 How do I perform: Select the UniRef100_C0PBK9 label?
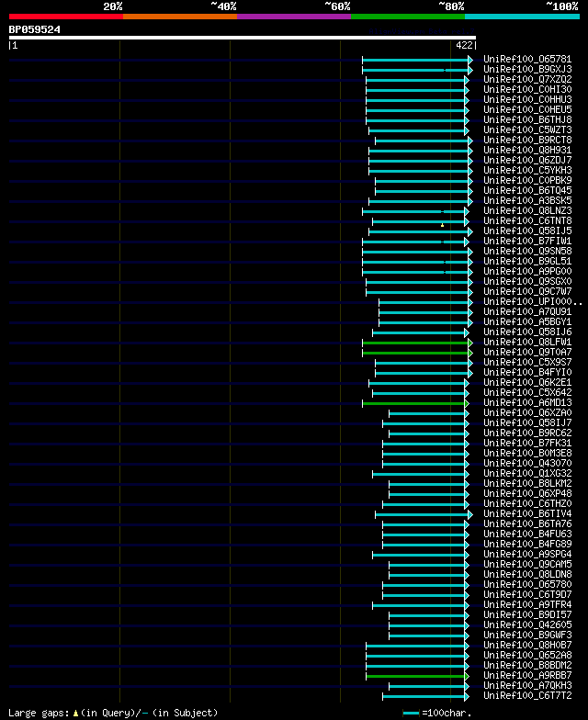tap(527, 180)
